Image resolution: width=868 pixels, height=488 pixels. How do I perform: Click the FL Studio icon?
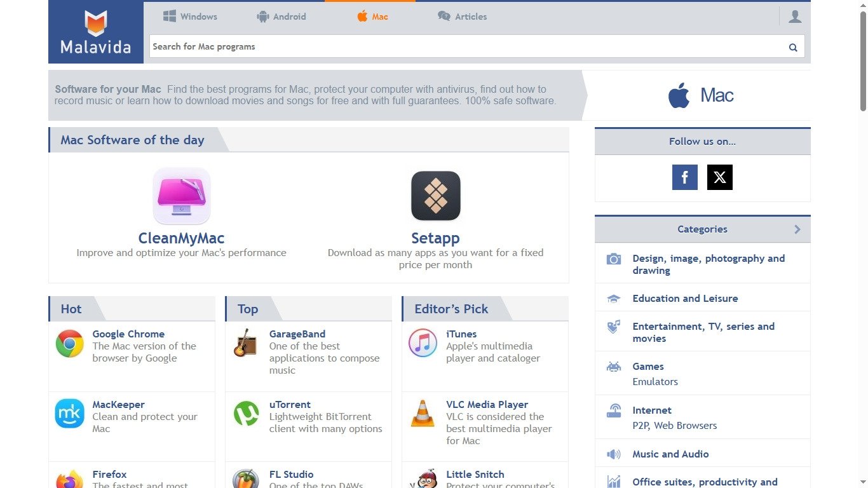pyautogui.click(x=246, y=478)
